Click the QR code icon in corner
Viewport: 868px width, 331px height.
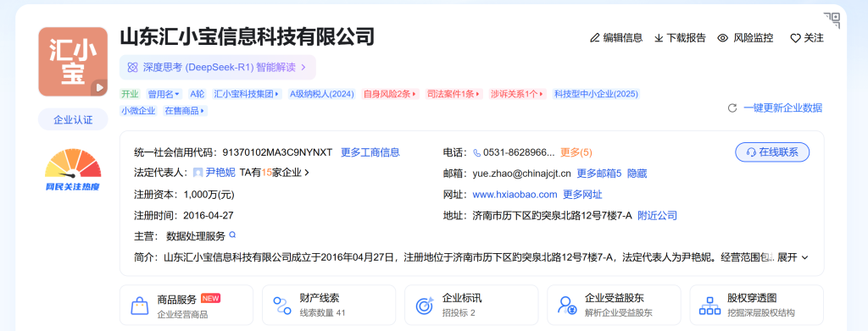pos(832,20)
